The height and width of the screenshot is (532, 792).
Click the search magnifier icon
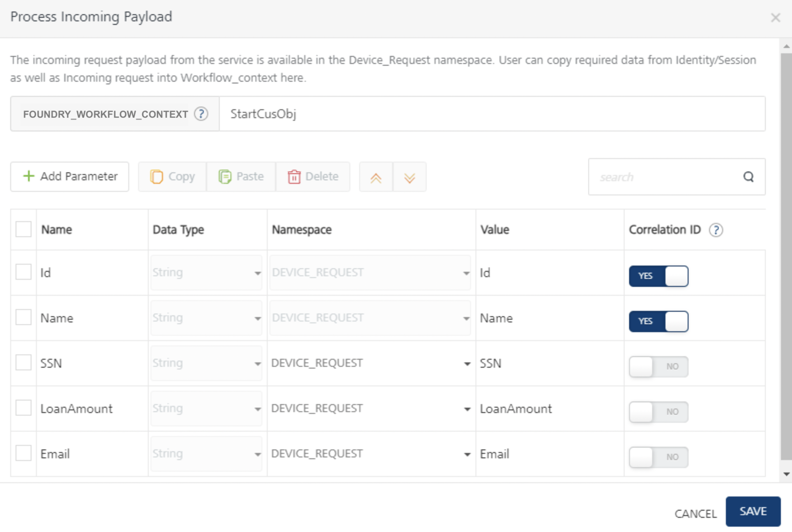(748, 177)
